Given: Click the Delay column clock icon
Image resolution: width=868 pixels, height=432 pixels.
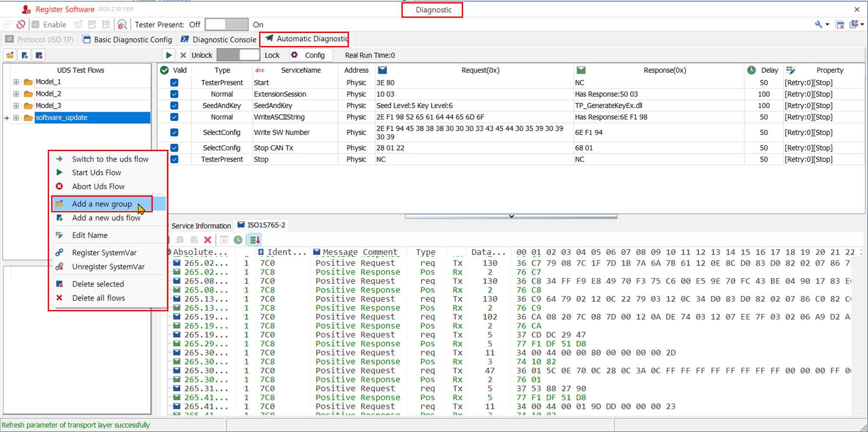Looking at the screenshot, I should [751, 70].
